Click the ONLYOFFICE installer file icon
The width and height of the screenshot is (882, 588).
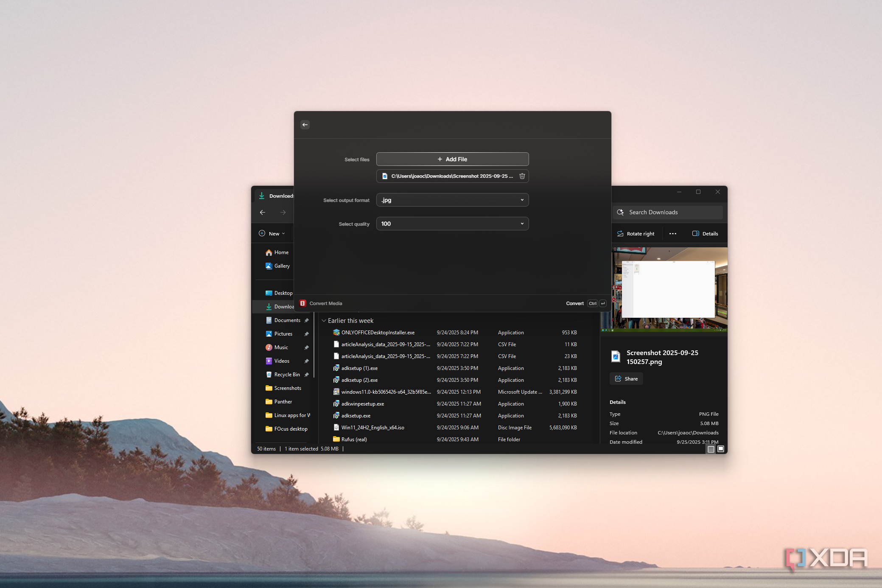336,332
